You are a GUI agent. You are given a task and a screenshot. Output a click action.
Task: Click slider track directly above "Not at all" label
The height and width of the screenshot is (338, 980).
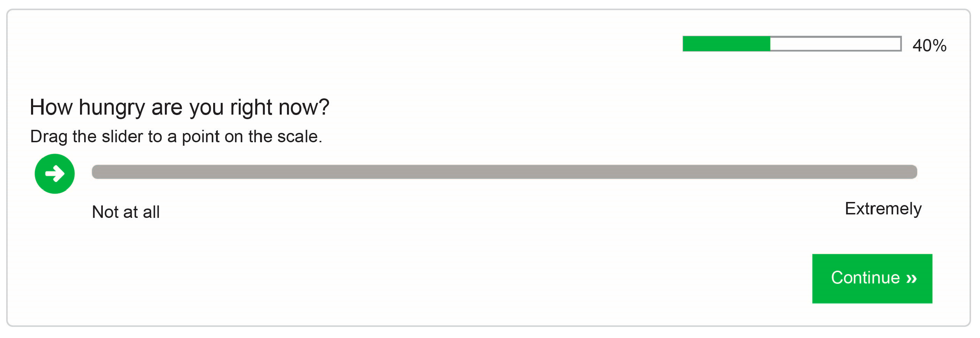(126, 172)
